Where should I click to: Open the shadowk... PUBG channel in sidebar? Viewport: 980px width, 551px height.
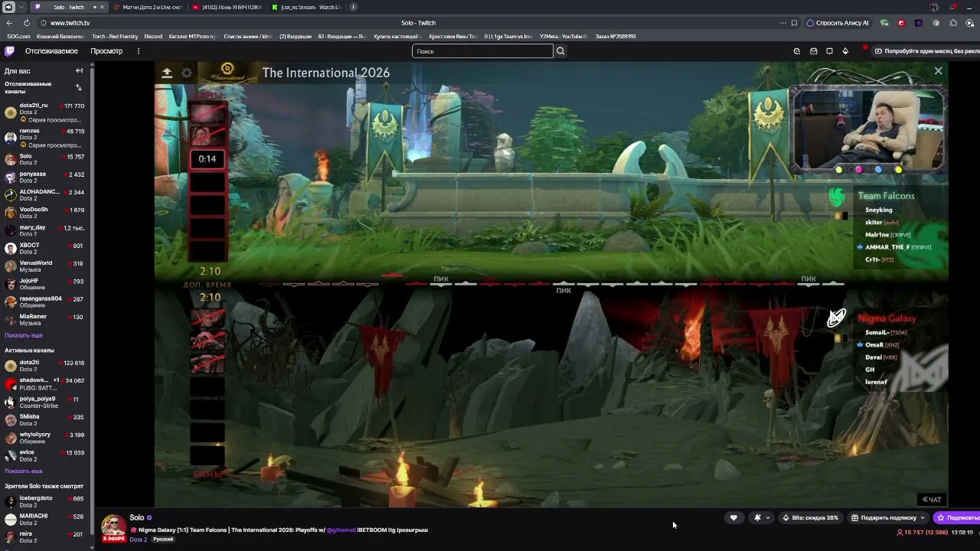(47, 384)
